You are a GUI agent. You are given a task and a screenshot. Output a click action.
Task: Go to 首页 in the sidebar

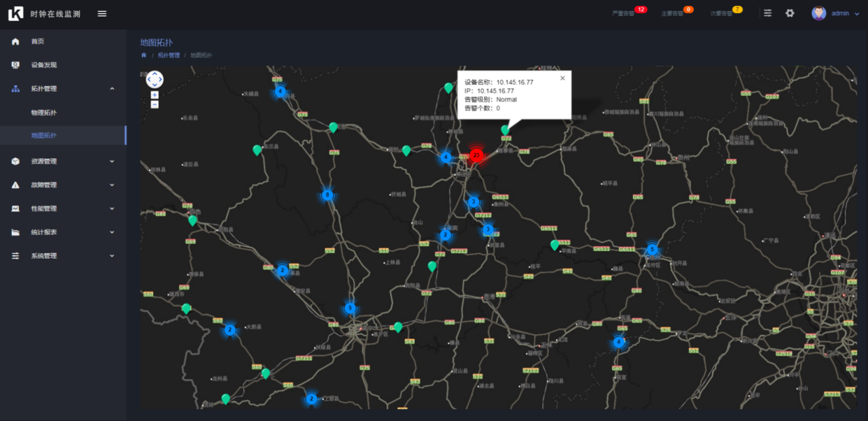(x=38, y=42)
